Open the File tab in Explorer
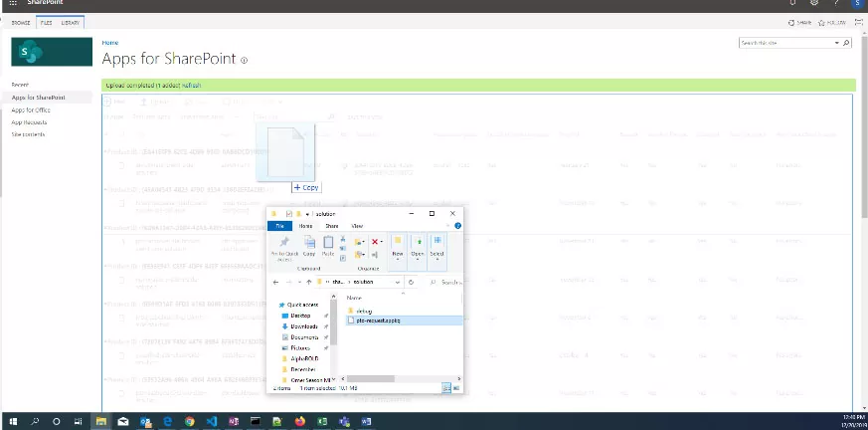 [x=280, y=226]
